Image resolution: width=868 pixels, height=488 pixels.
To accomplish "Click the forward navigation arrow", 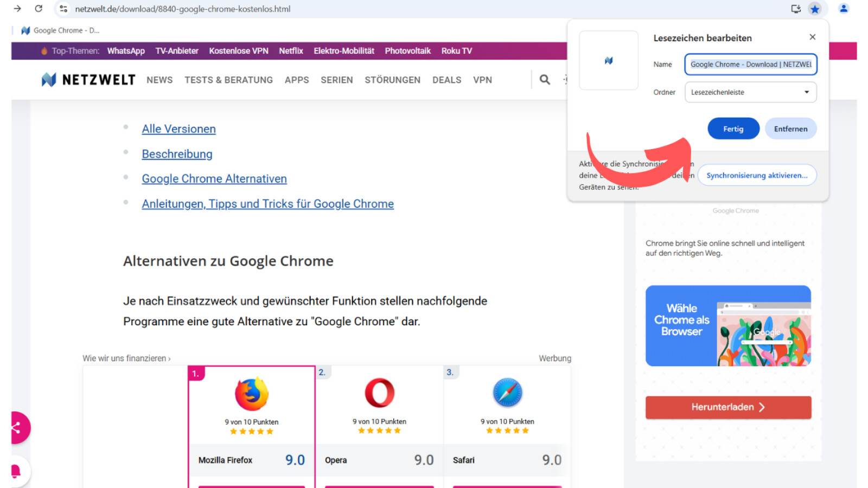I will tap(17, 9).
